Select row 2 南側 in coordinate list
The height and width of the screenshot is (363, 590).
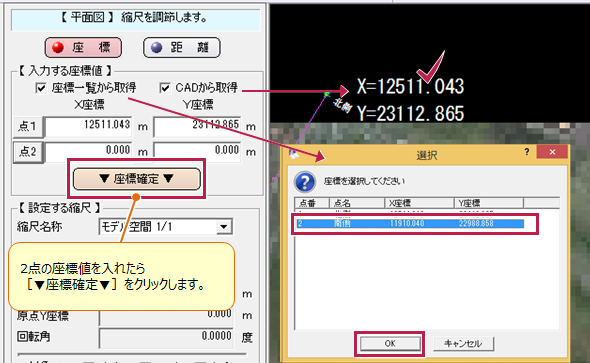click(x=410, y=223)
